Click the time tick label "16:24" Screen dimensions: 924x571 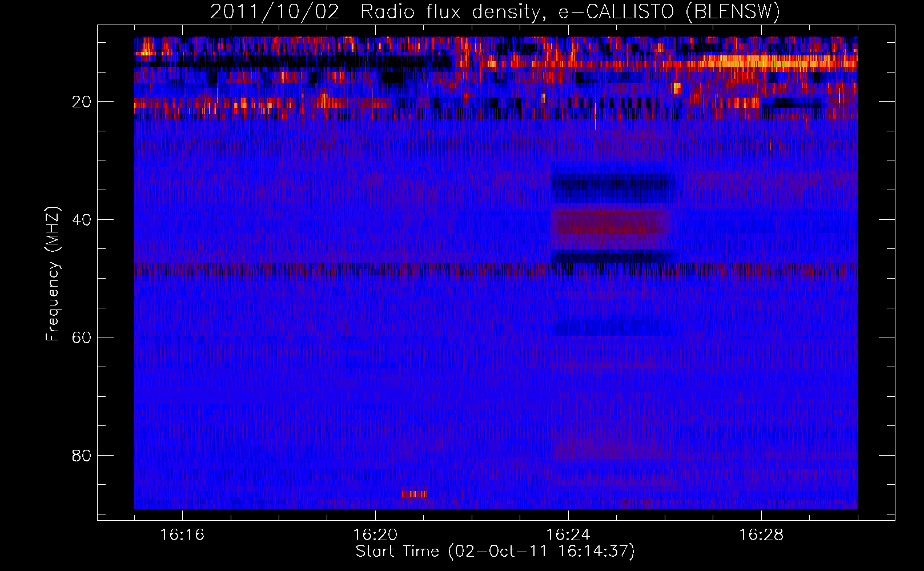point(568,535)
